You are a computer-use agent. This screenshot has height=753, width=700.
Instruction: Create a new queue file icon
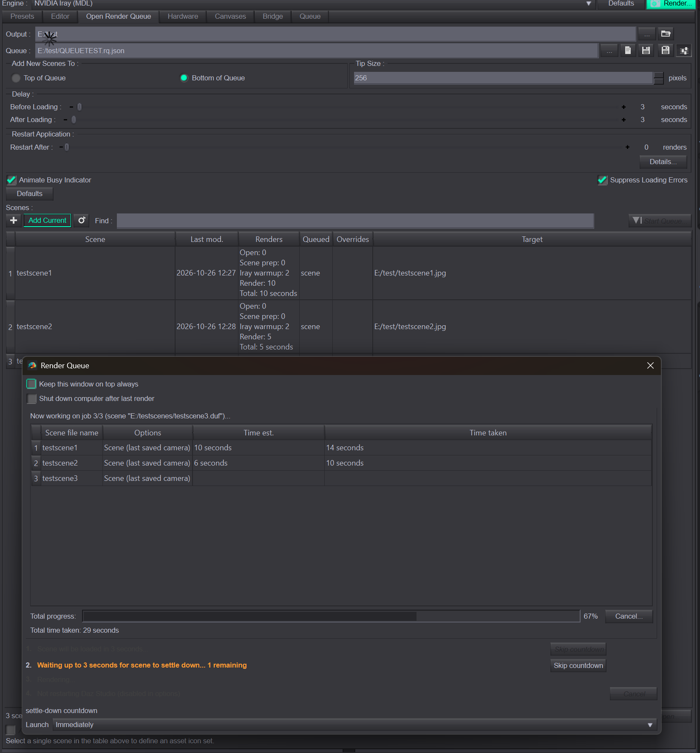[628, 51]
